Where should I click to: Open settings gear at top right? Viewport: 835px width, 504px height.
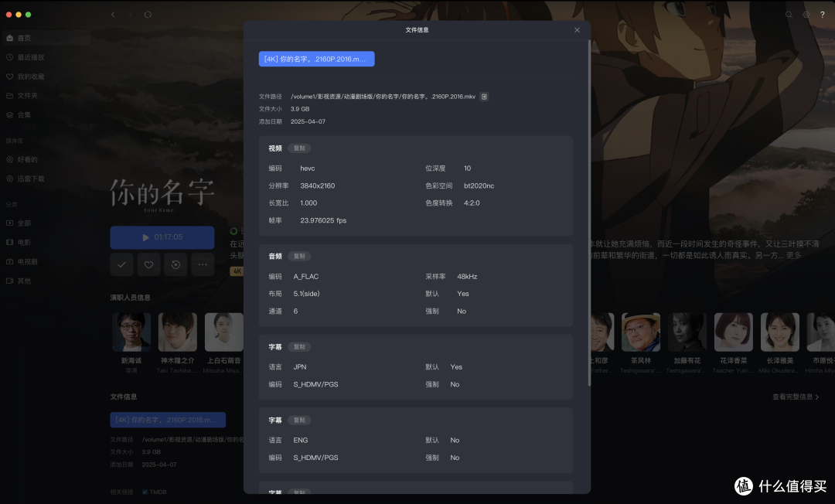806,15
